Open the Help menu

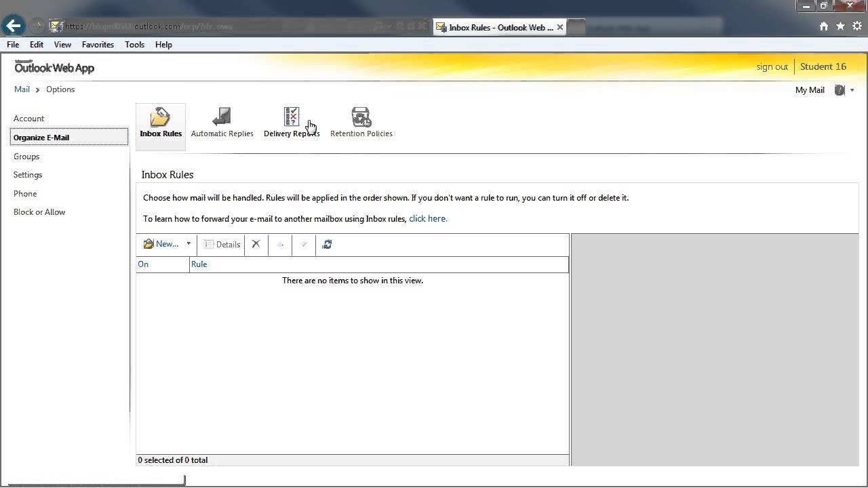click(163, 45)
